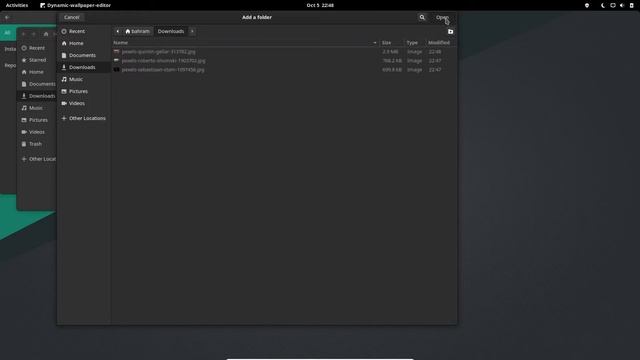Click Trash in the background Files sidebar

[x=35, y=144]
